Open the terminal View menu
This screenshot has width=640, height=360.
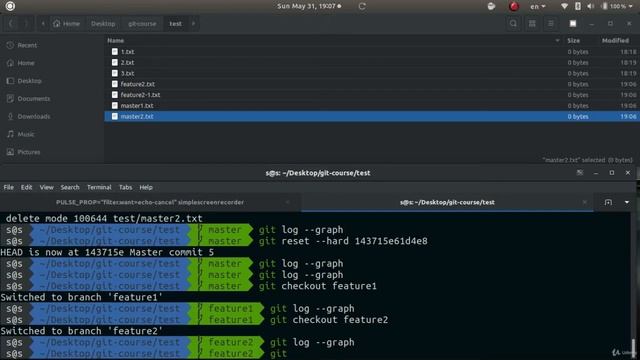[47, 187]
